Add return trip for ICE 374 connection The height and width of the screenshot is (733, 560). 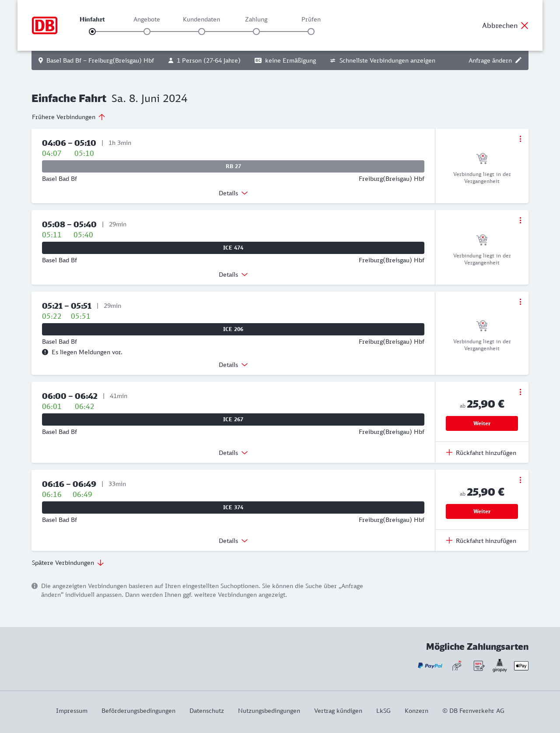(481, 541)
